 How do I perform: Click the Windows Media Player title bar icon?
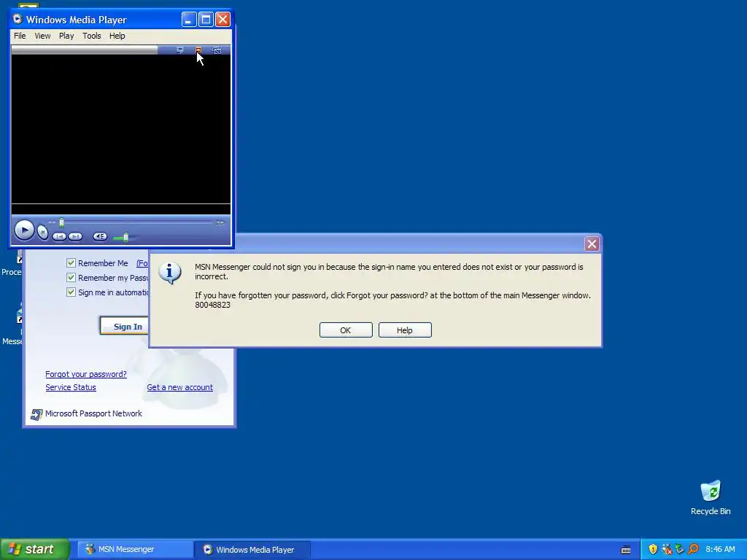(18, 19)
